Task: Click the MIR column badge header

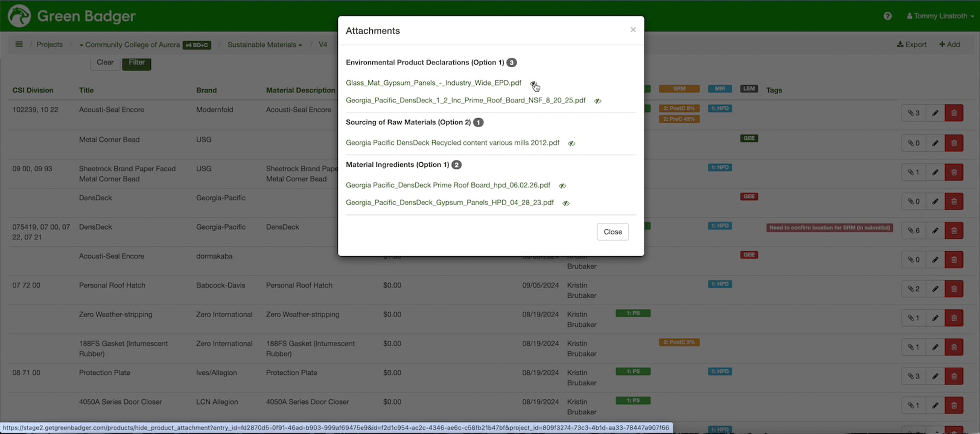Action: 719,89
